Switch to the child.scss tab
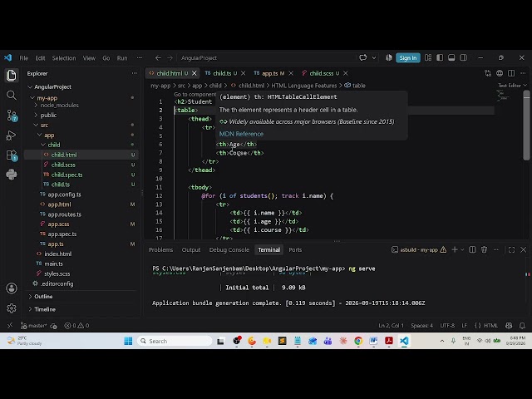Image resolution: width=532 pixels, height=399 pixels. pyautogui.click(x=321, y=73)
